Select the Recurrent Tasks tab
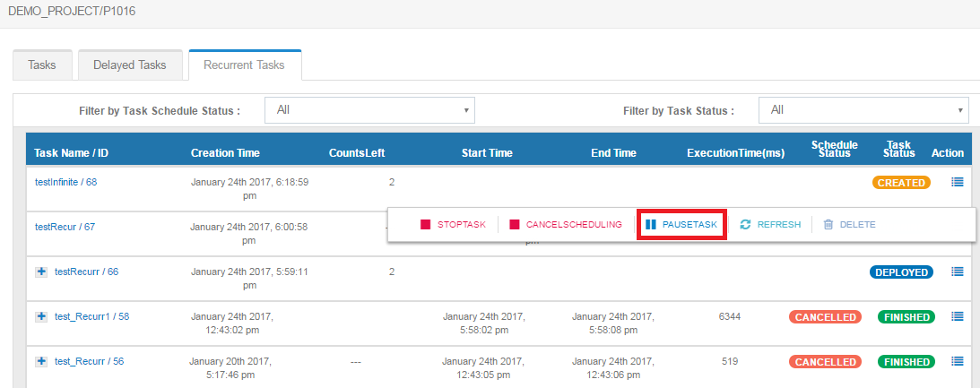 (x=244, y=65)
